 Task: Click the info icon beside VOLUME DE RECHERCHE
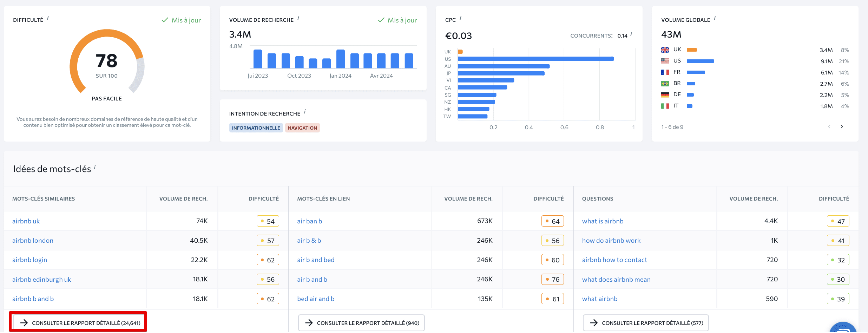click(298, 18)
